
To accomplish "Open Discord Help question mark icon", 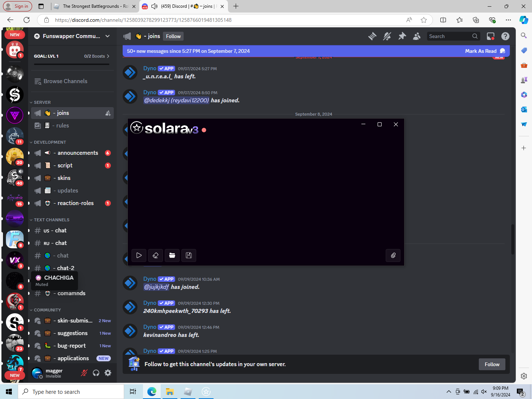I will (505, 36).
